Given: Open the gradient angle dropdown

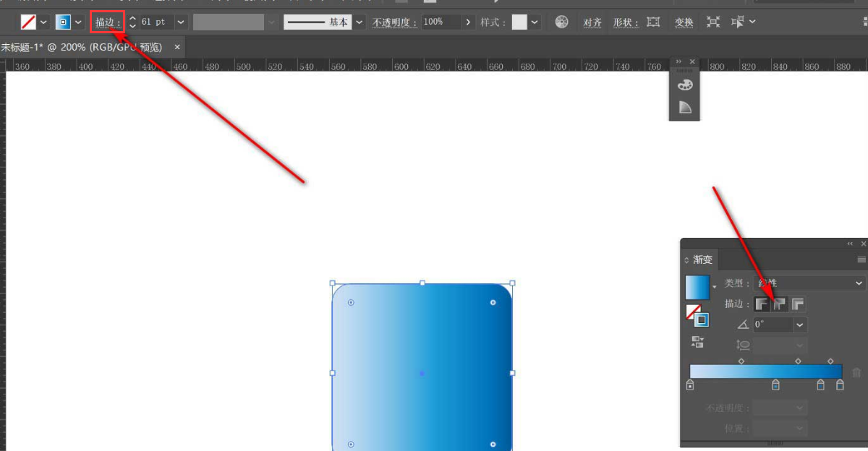Looking at the screenshot, I should click(799, 325).
